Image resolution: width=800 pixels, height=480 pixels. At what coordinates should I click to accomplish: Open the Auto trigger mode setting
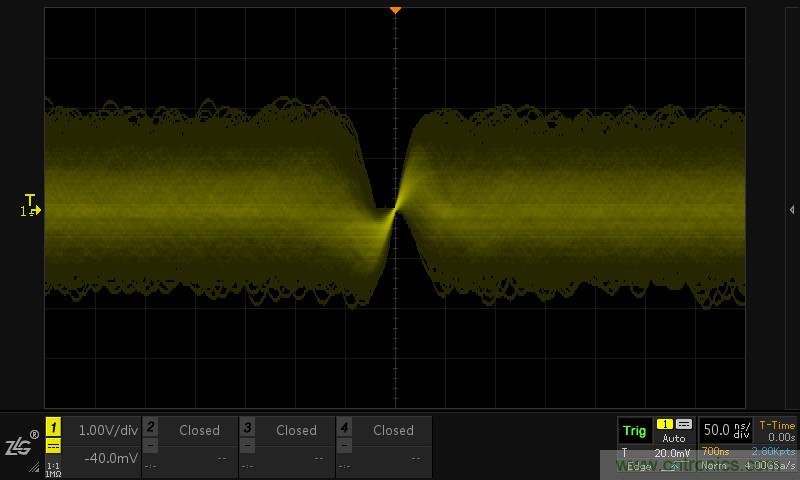[674, 439]
